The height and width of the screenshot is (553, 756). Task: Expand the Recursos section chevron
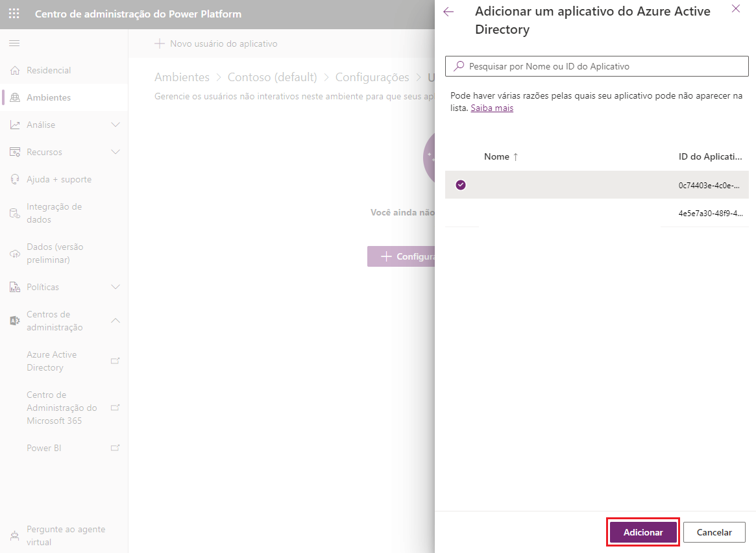[116, 152]
